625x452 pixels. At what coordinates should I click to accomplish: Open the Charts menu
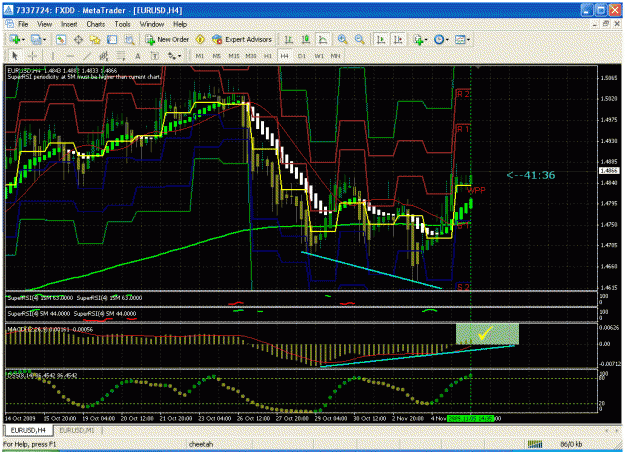96,24
